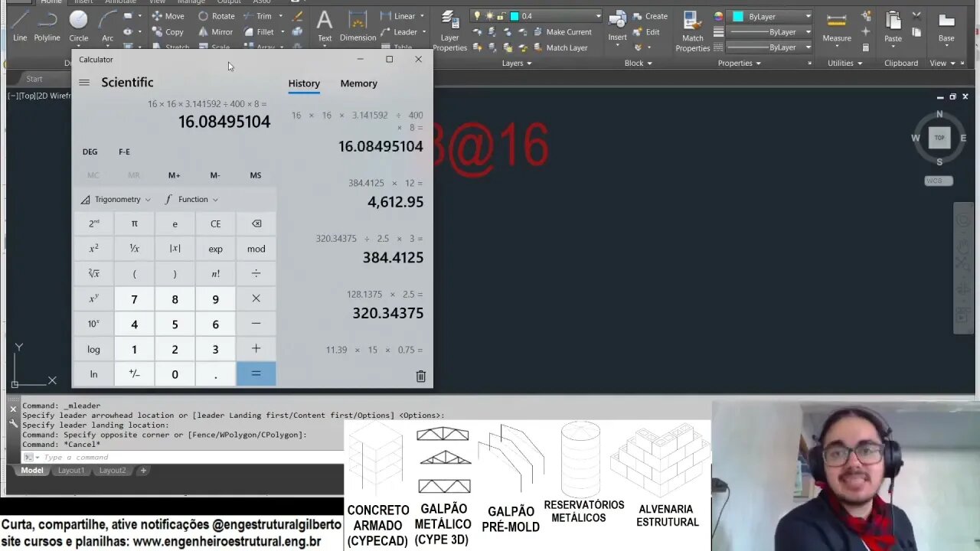Screen dimensions: 980x551
Task: Select the Arc tool
Action: [108, 25]
